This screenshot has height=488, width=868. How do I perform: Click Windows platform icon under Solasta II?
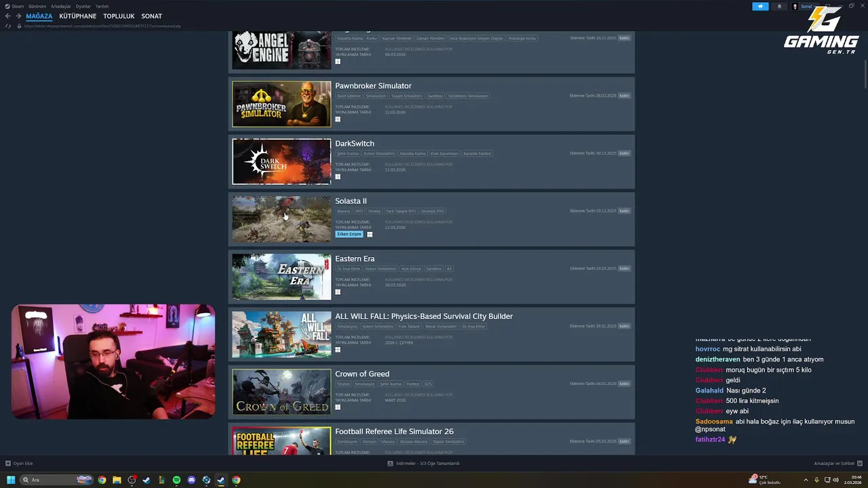coord(370,234)
